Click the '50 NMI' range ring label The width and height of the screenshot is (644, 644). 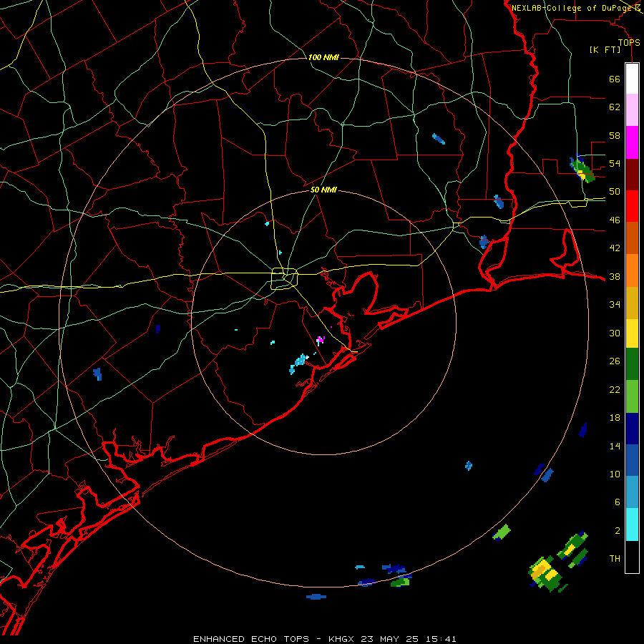(x=323, y=190)
